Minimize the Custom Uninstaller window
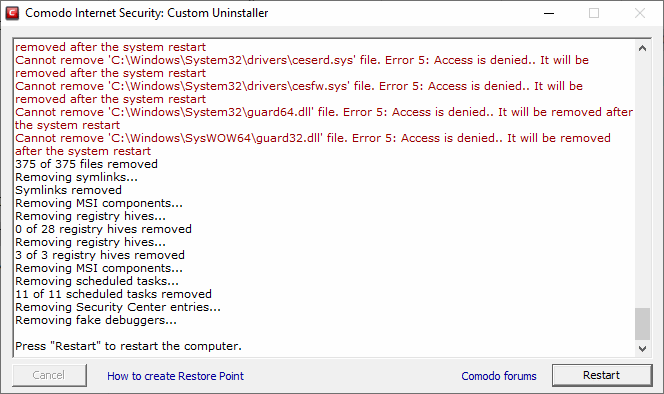This screenshot has height=394, width=664. [549, 13]
